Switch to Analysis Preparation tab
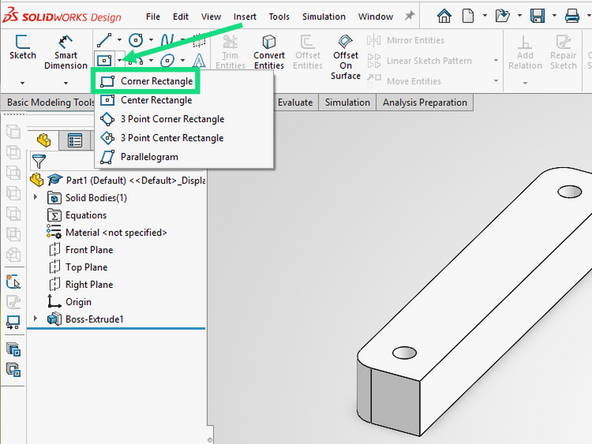This screenshot has width=592, height=444. tap(425, 102)
